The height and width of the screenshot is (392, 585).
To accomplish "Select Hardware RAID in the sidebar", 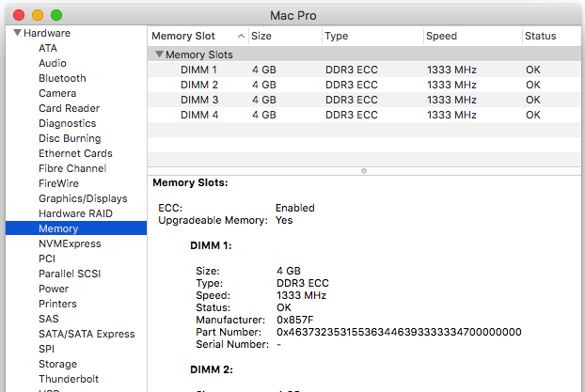I will point(75,213).
